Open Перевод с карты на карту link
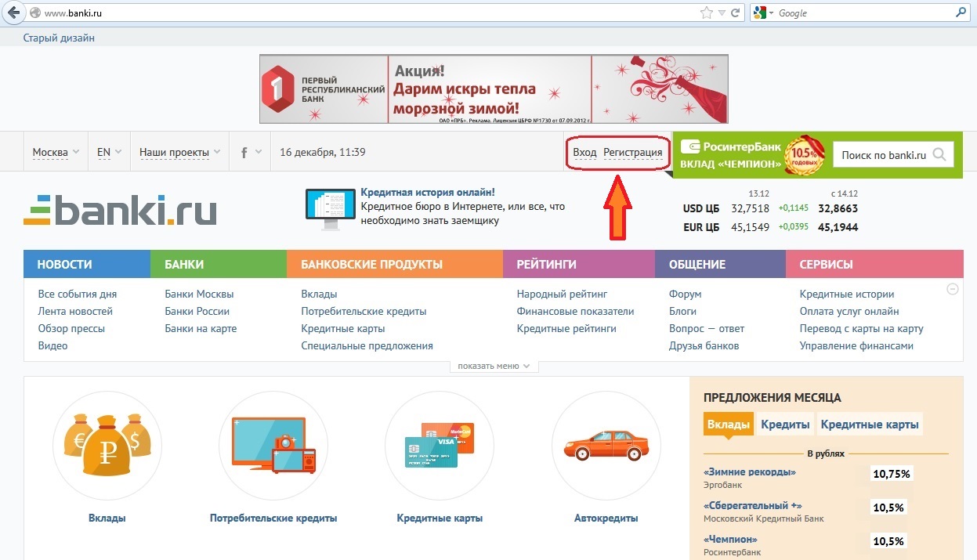977x560 pixels. 862,328
